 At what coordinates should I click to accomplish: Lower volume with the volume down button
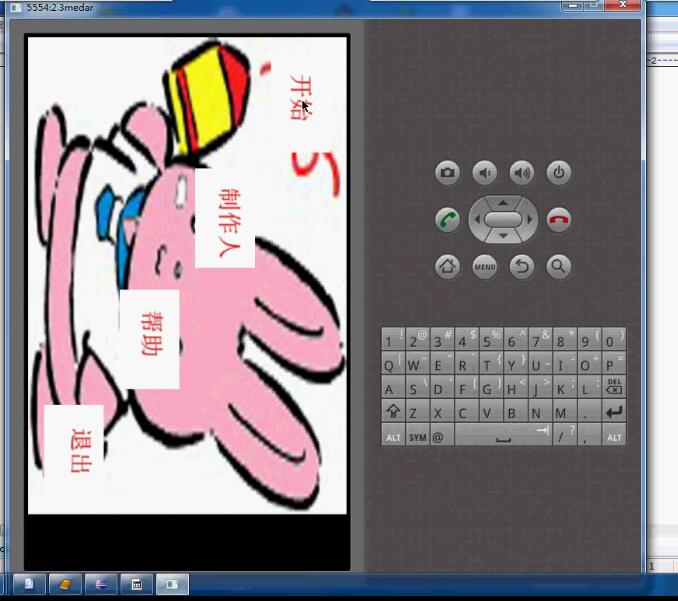click(x=484, y=173)
